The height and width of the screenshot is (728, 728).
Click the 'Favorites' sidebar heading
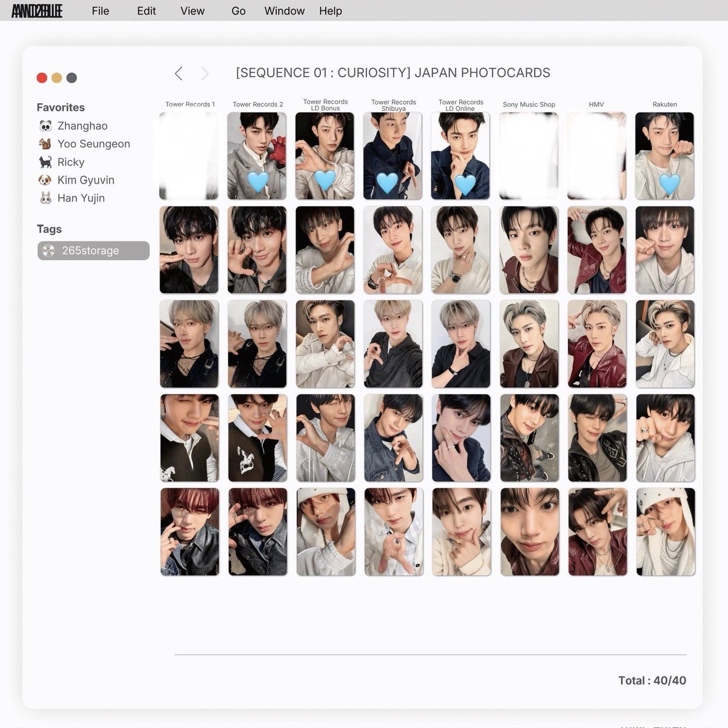tap(61, 107)
